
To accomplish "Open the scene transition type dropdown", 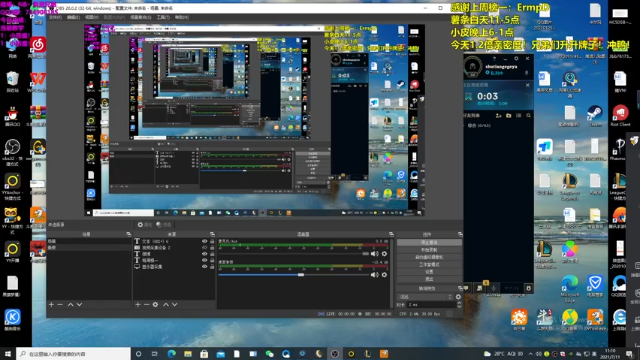I will (425, 297).
